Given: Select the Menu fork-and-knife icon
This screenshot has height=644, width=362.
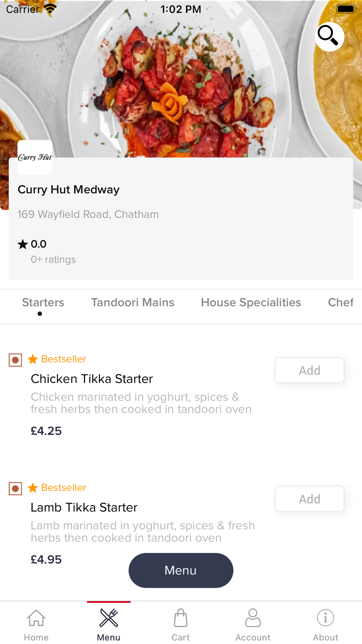Looking at the screenshot, I should [x=109, y=618].
